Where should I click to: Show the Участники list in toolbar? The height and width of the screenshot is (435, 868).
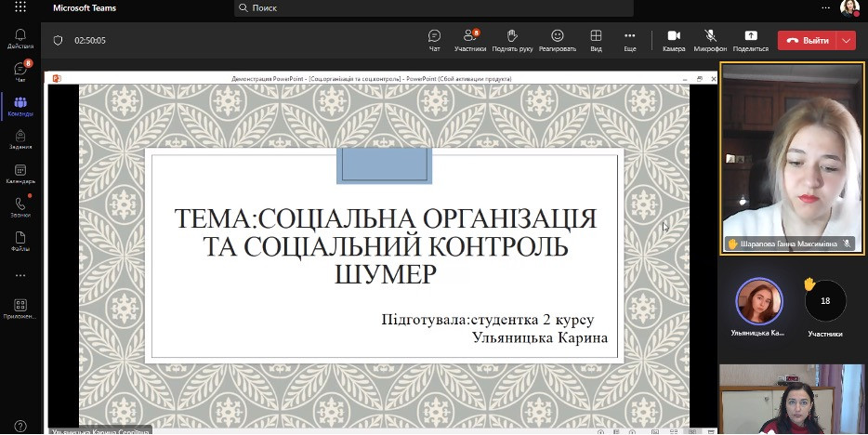point(470,40)
